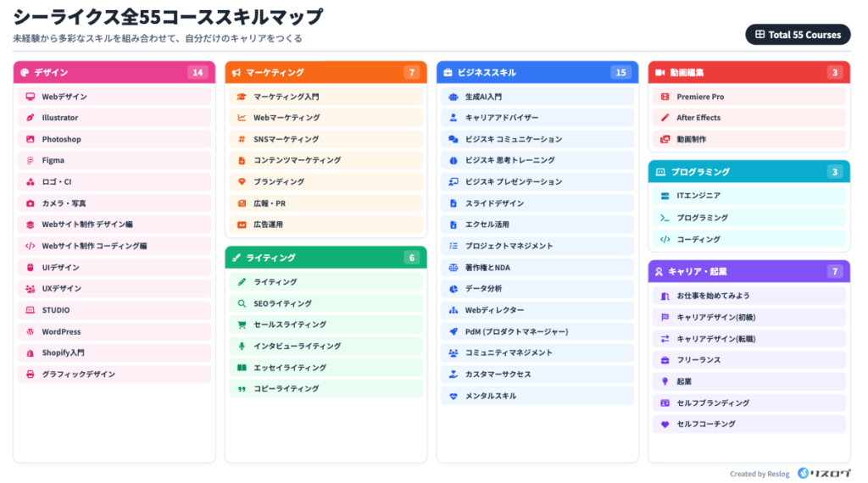Image resolution: width=868 pixels, height=483 pixels.
Task: Click the briefcase icon in ビジネススキル header
Action: (448, 73)
